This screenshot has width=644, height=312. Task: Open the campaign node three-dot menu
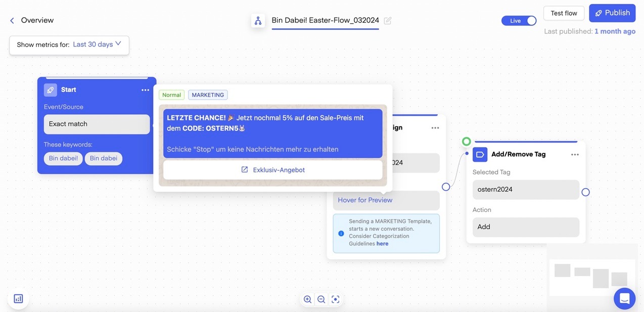[x=435, y=128]
